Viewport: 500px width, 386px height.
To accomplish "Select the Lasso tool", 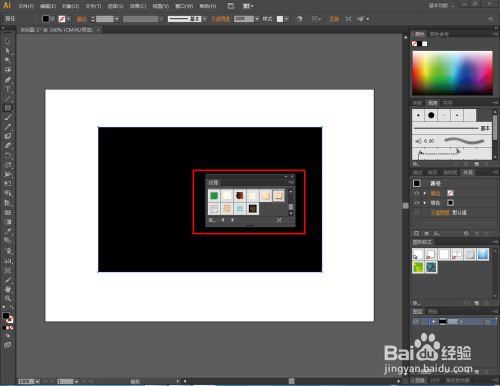I will point(8,70).
